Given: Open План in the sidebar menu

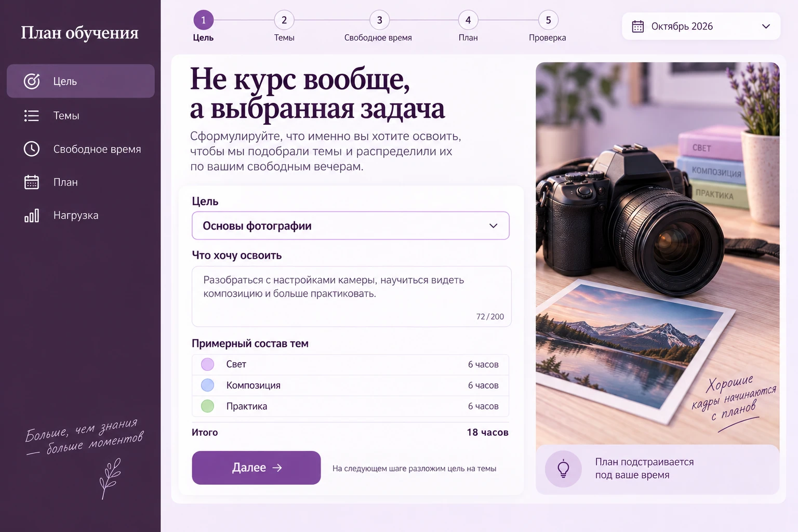Looking at the screenshot, I should point(81,182).
